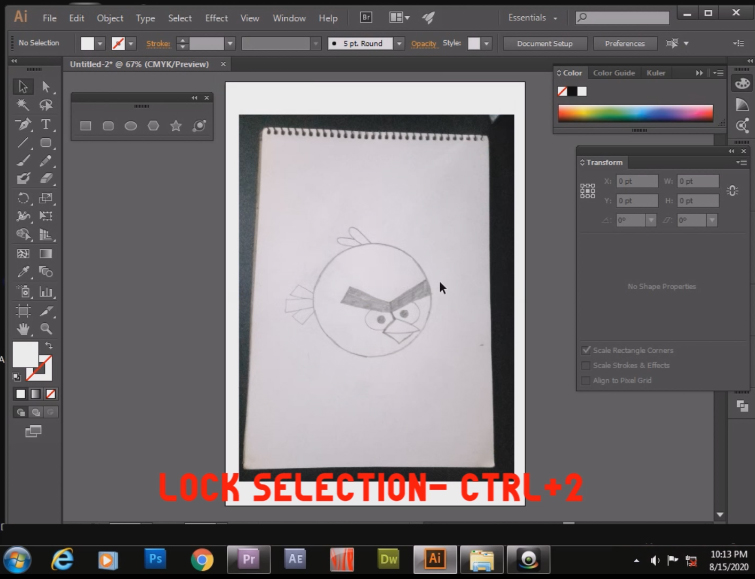
Task: Close the Untitled-2 document tab
Action: coord(223,64)
